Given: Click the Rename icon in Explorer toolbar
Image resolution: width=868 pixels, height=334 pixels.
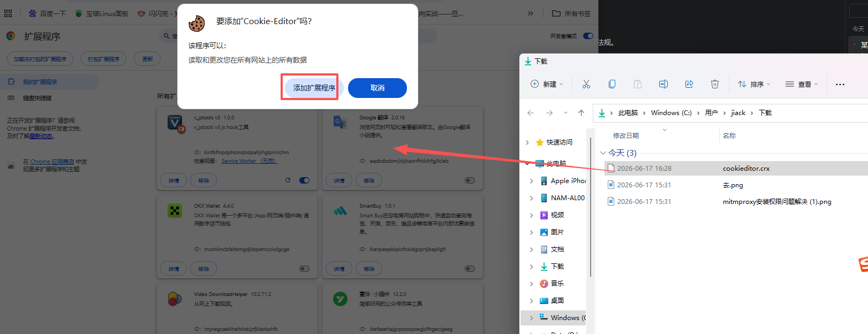Looking at the screenshot, I should [x=663, y=84].
